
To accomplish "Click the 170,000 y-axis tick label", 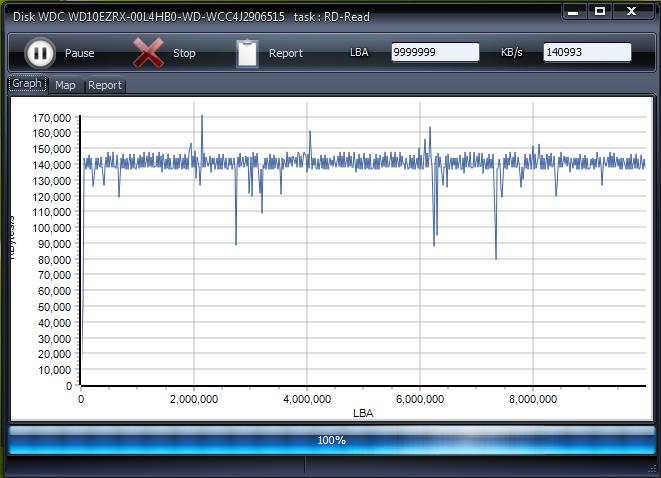I will (51, 118).
